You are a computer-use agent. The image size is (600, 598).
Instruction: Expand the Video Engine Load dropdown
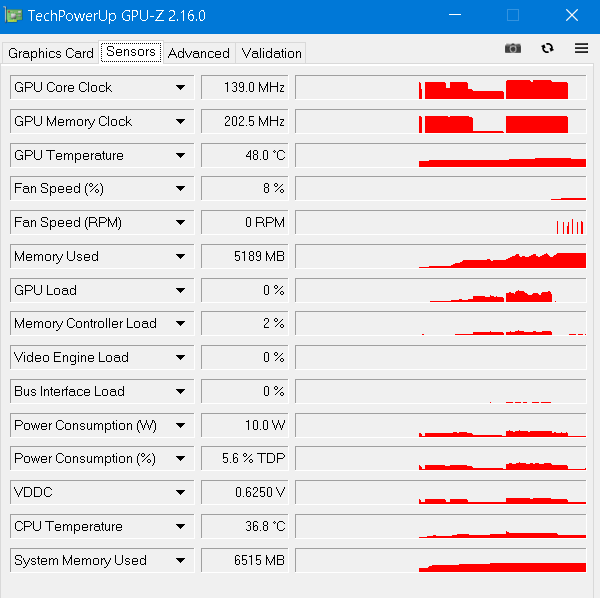pos(180,357)
